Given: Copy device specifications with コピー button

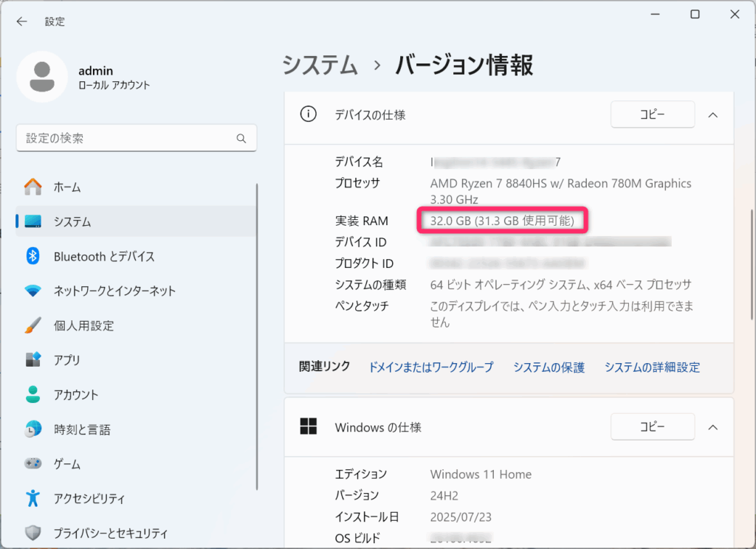Looking at the screenshot, I should 653,114.
